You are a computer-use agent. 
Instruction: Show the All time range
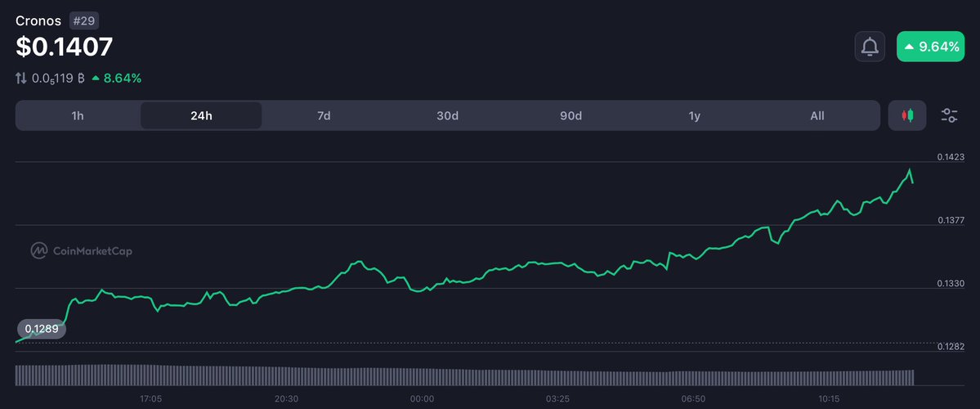pos(817,115)
